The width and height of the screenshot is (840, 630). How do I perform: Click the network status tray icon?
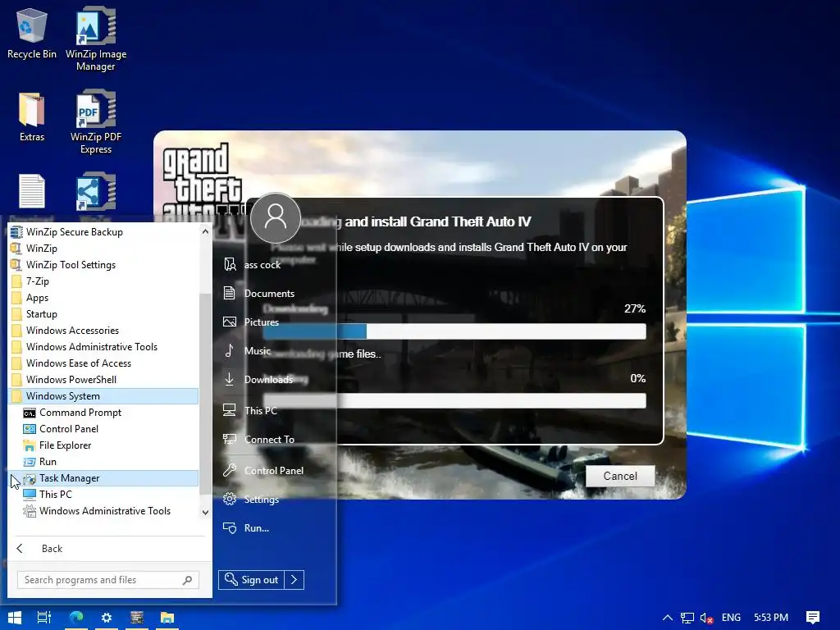pos(687,618)
